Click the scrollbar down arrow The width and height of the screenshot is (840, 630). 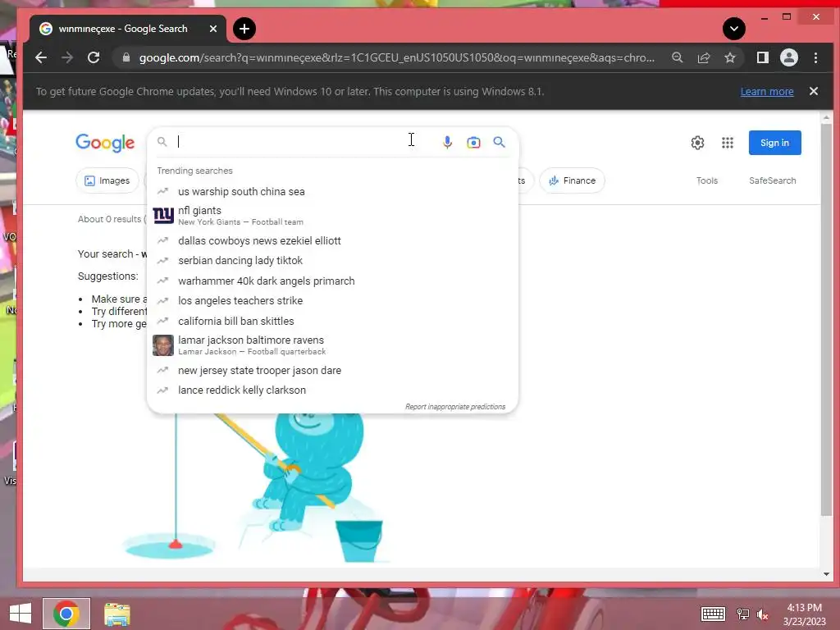pos(826,574)
